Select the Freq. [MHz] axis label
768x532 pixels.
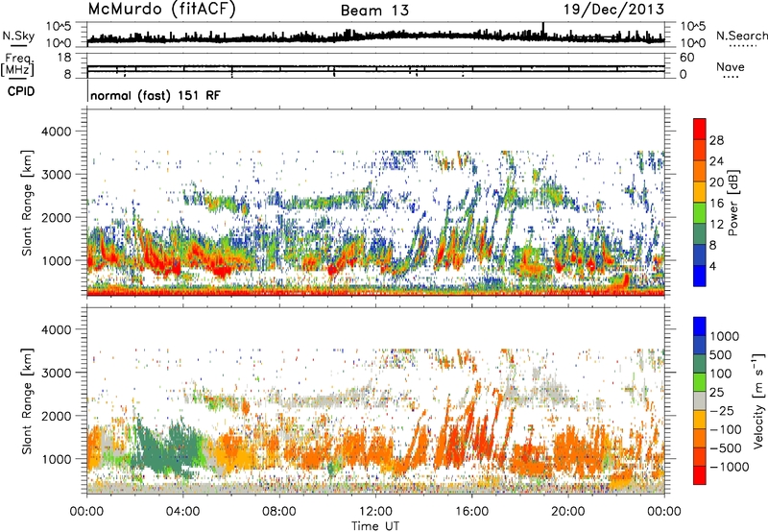[x=17, y=66]
